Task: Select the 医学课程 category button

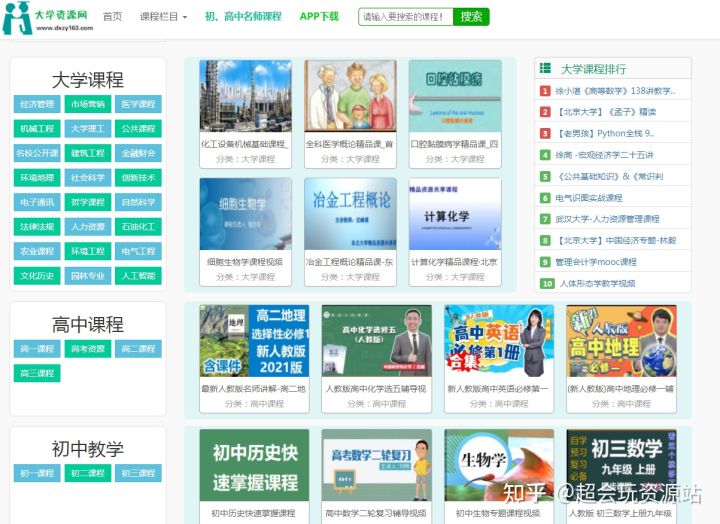Action: tap(138, 104)
